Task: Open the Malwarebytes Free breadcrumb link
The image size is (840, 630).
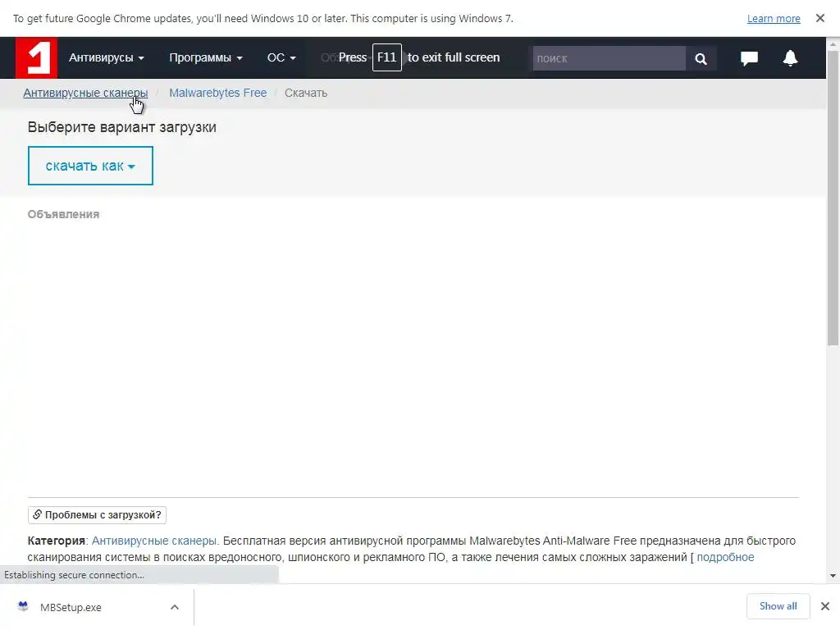Action: (218, 93)
